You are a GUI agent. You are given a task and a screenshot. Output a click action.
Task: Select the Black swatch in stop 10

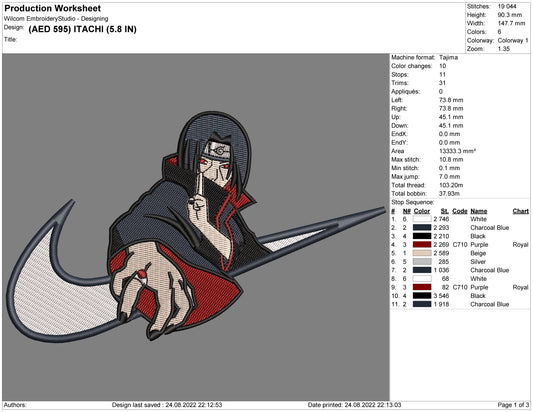(422, 295)
